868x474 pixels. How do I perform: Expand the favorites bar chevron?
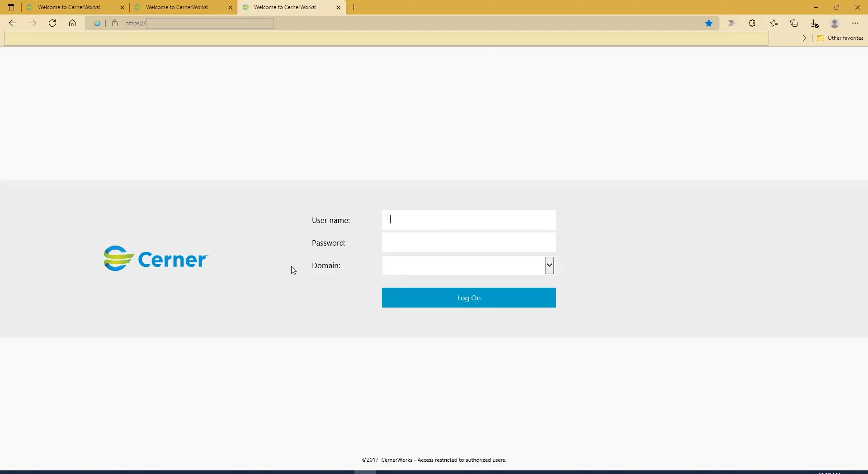tap(805, 38)
